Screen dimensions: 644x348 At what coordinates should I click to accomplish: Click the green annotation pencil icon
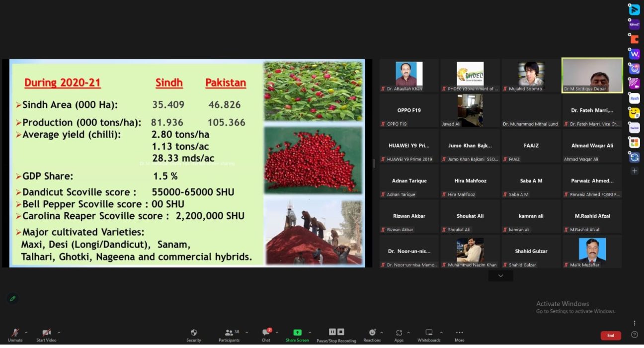[13, 298]
